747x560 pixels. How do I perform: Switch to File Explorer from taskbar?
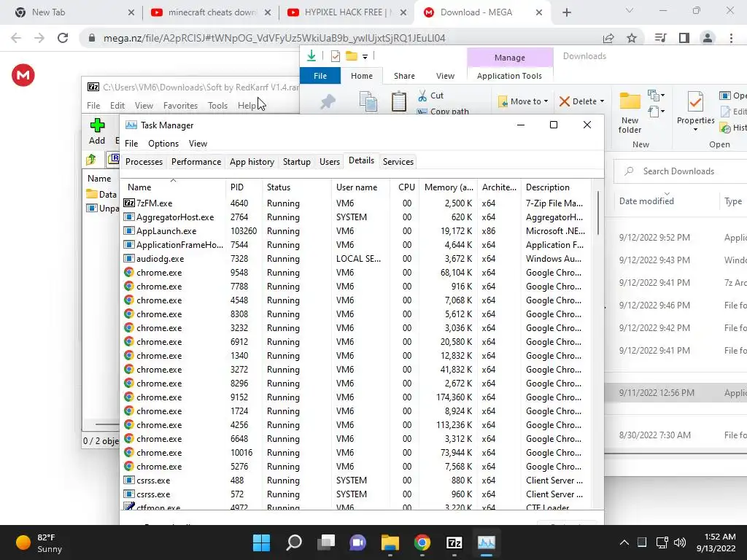pyautogui.click(x=390, y=542)
